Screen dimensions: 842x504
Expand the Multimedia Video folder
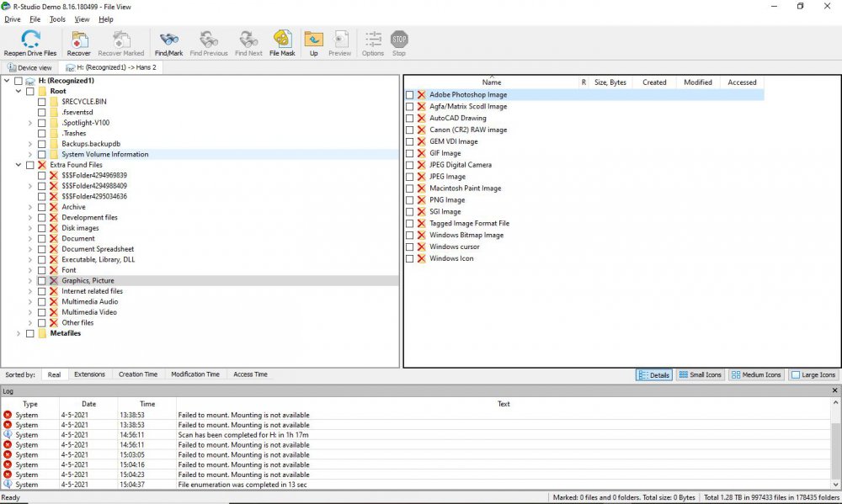(30, 312)
